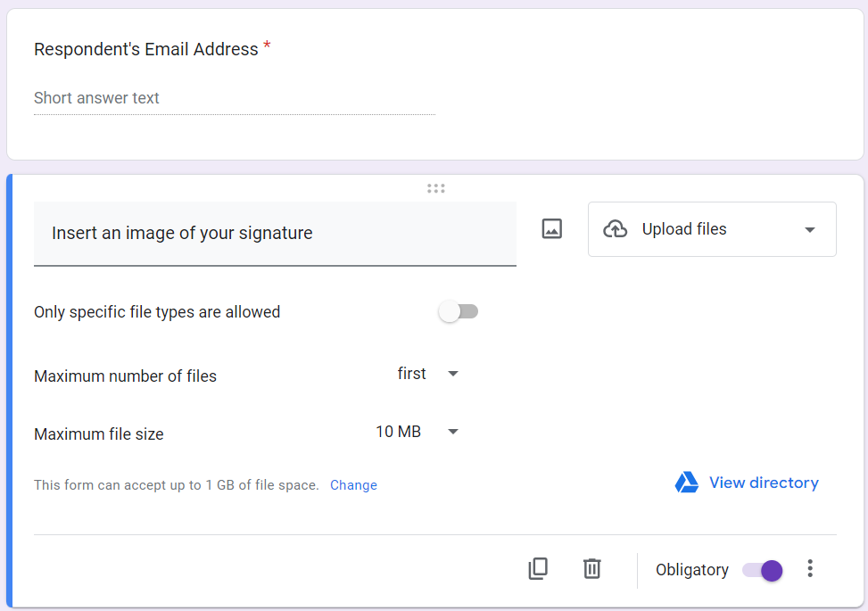Turn off the Obligatory switch
868x611 pixels.
[x=762, y=569]
